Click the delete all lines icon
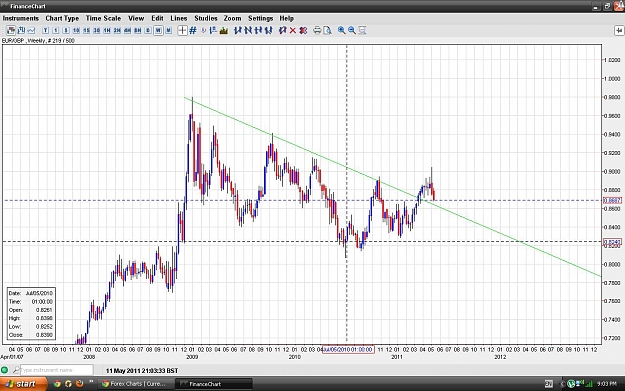Screen dimensions: 625x391 tap(303, 30)
